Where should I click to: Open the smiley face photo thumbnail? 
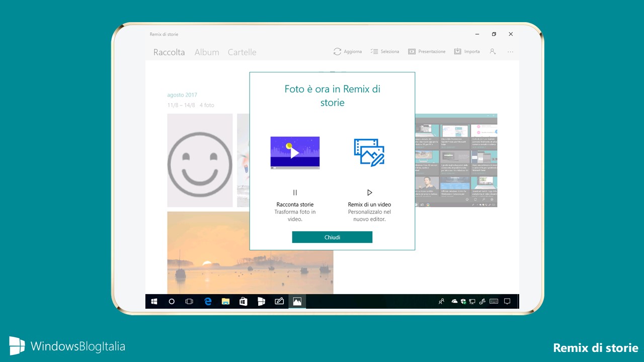point(200,160)
